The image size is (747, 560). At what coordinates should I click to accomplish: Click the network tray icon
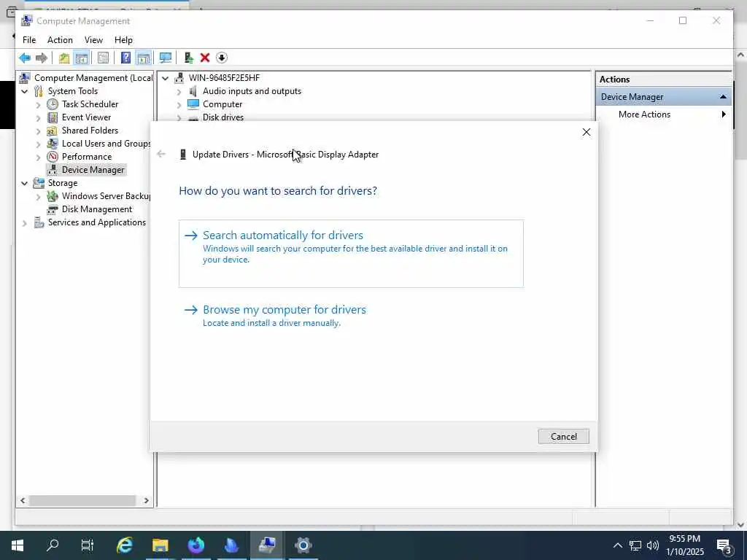pyautogui.click(x=635, y=545)
